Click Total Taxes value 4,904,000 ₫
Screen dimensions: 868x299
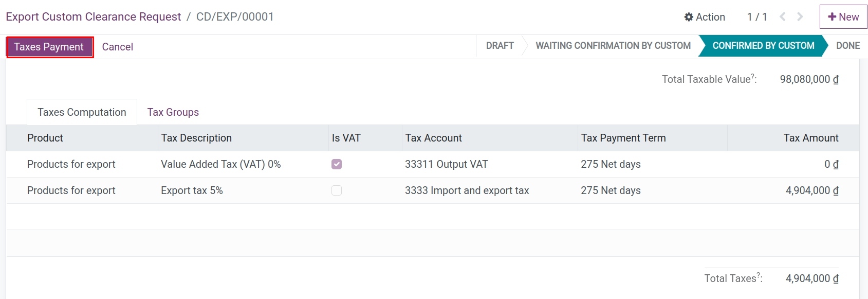(x=812, y=278)
